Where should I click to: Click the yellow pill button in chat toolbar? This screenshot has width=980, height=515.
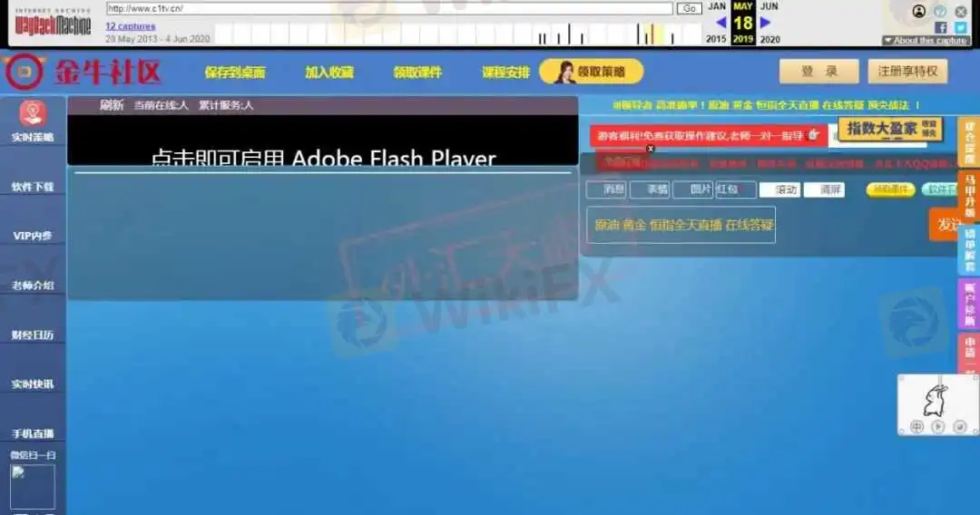pos(891,189)
